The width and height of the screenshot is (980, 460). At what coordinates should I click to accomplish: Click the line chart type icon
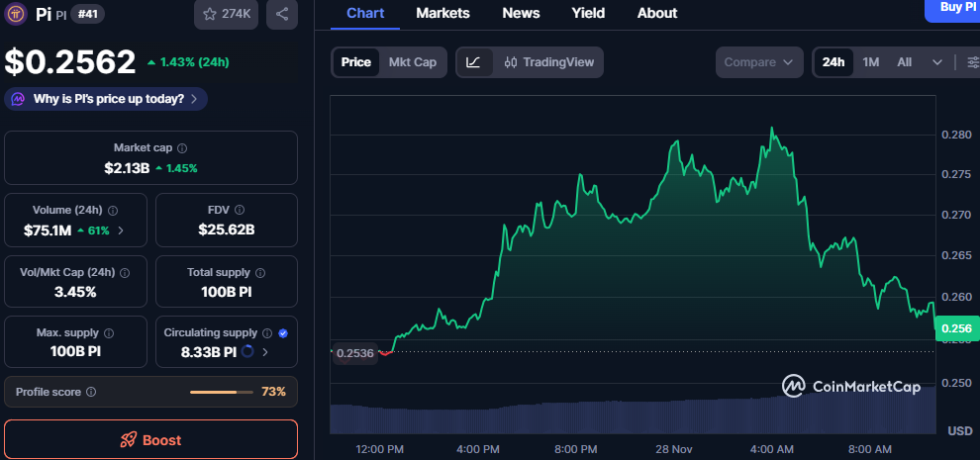click(x=473, y=62)
